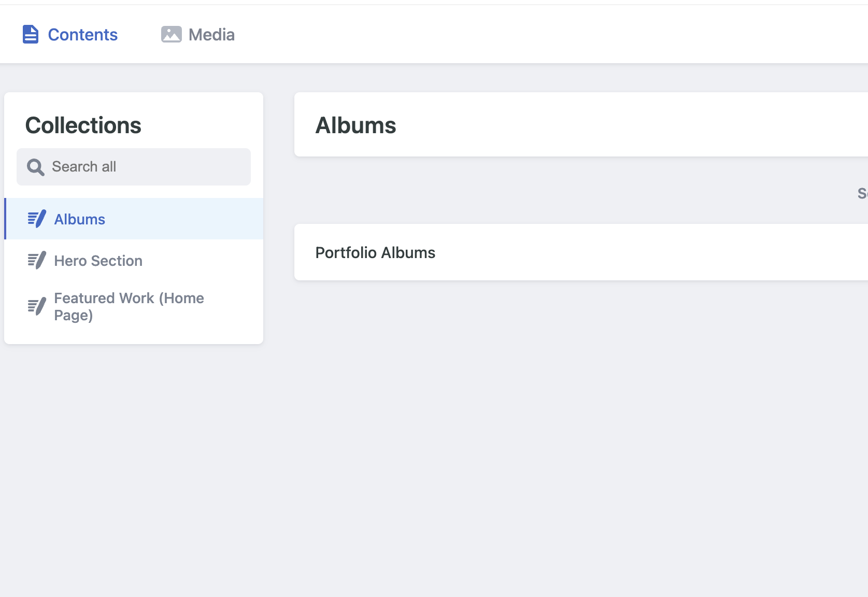
Task: Click blank area of Portfolio Albums card
Action: [648, 252]
